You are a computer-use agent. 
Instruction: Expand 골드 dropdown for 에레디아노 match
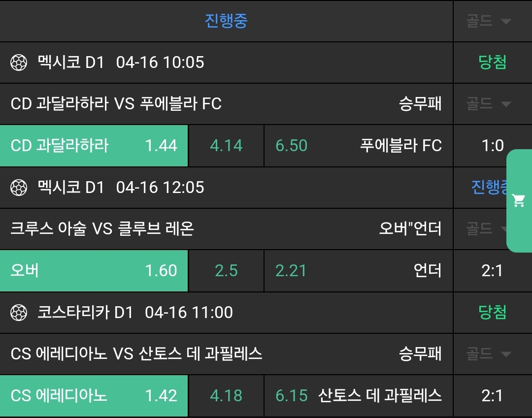tap(489, 354)
